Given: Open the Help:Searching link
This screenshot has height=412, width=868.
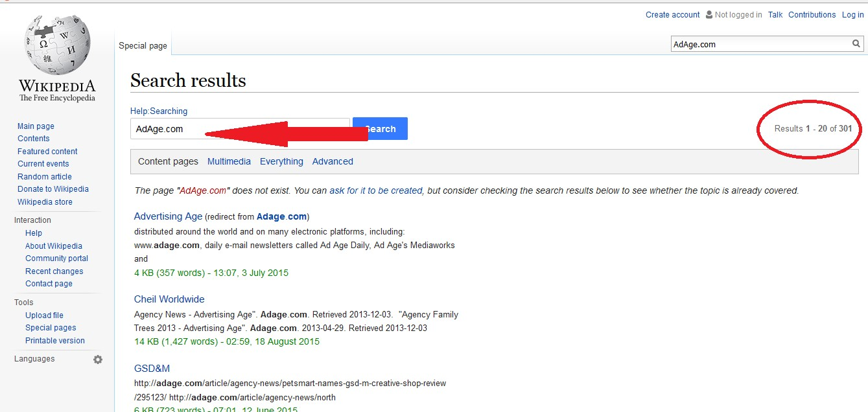Looking at the screenshot, I should point(159,111).
